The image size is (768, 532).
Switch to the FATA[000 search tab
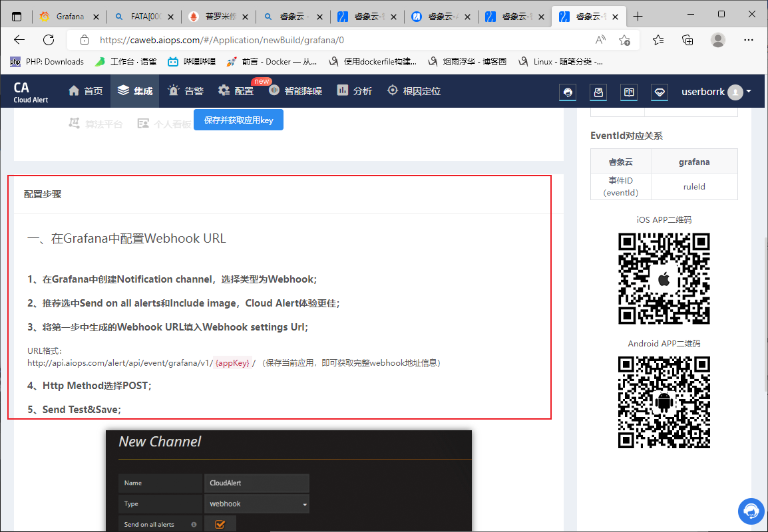[143, 17]
